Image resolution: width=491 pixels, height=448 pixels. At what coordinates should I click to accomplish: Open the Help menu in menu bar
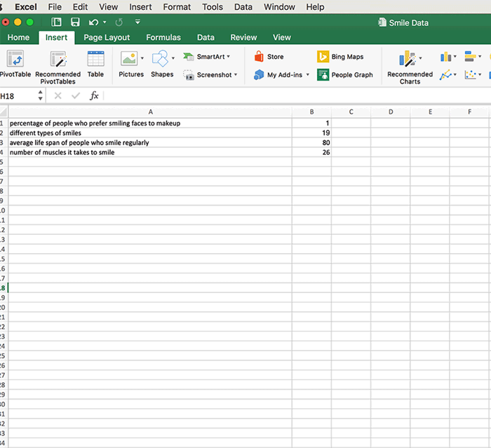pyautogui.click(x=315, y=7)
